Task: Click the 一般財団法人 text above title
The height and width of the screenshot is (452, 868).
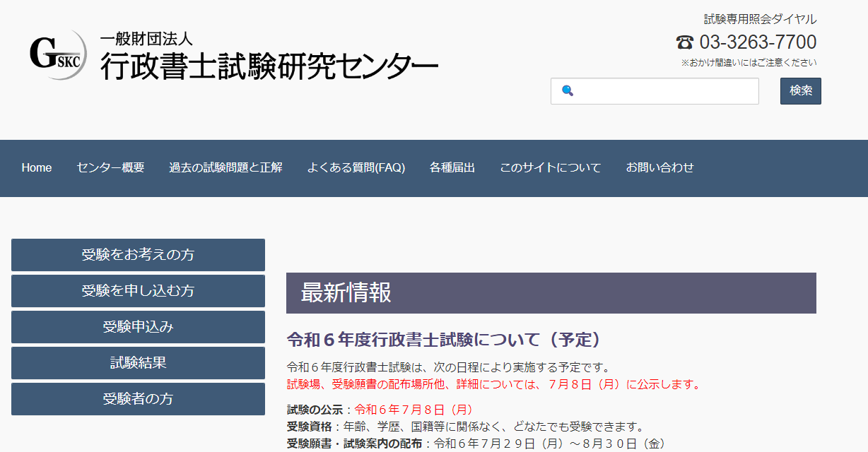Action: [x=146, y=39]
